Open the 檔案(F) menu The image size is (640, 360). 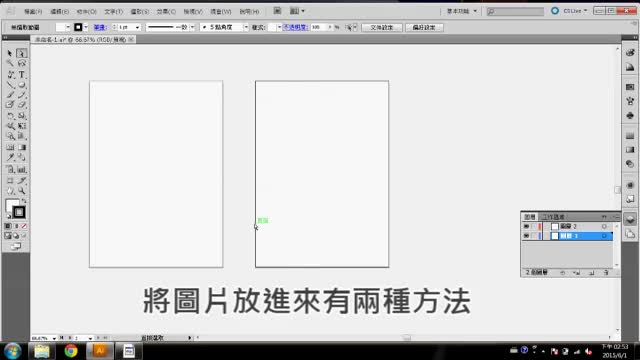(33, 11)
